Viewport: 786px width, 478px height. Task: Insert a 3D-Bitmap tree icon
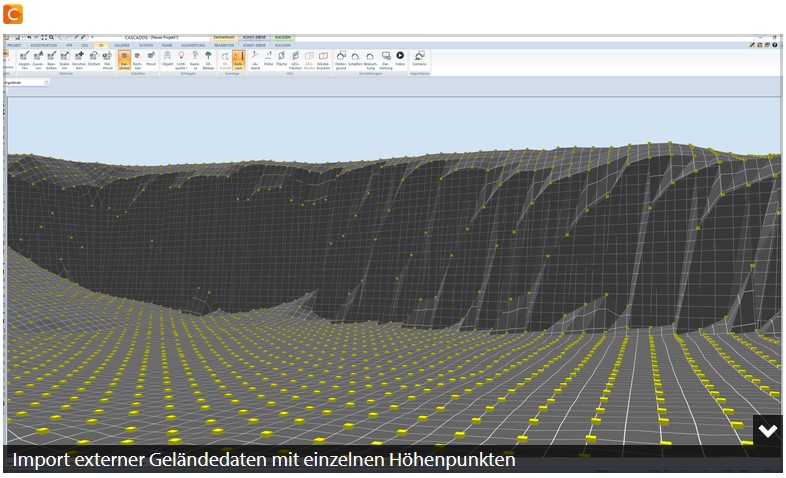click(209, 60)
